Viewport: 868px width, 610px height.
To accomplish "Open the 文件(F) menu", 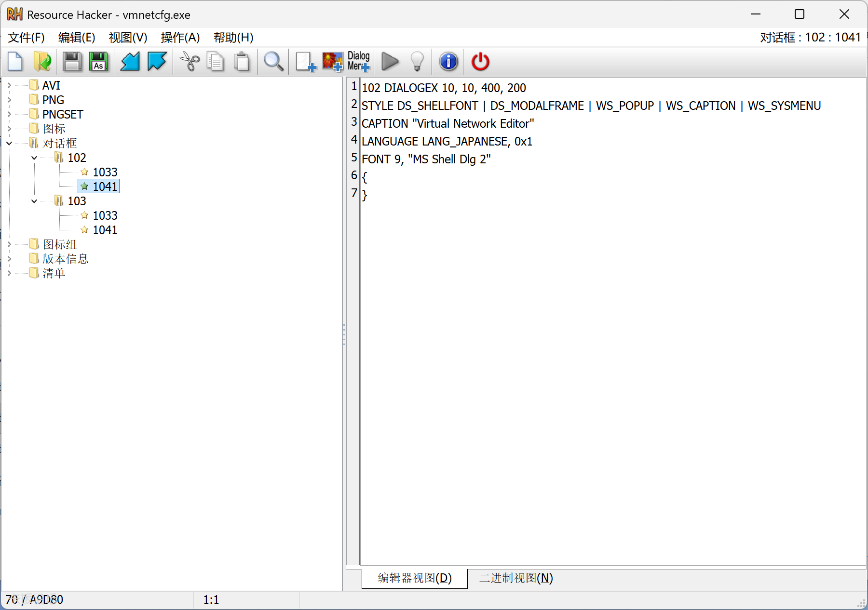I will (x=26, y=38).
